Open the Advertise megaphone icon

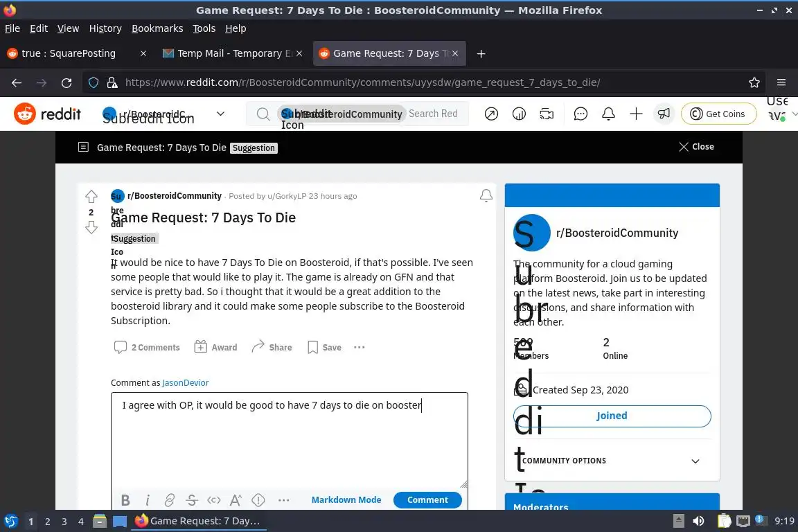pyautogui.click(x=664, y=114)
